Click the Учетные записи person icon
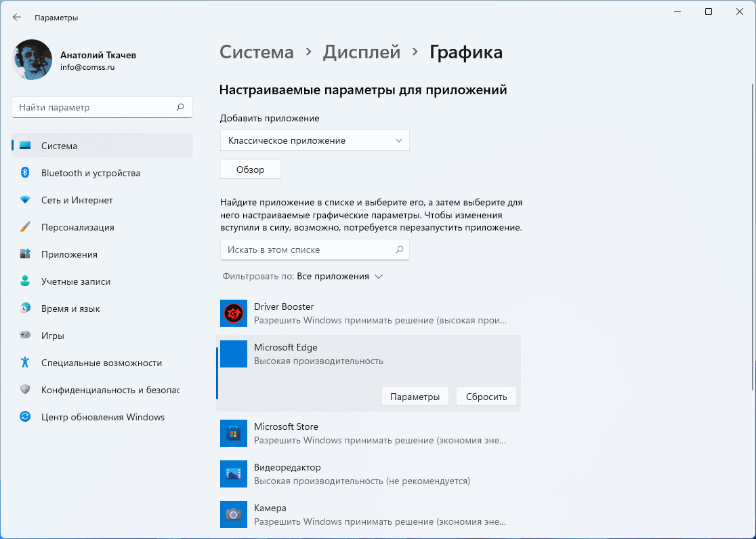 pyautogui.click(x=25, y=281)
